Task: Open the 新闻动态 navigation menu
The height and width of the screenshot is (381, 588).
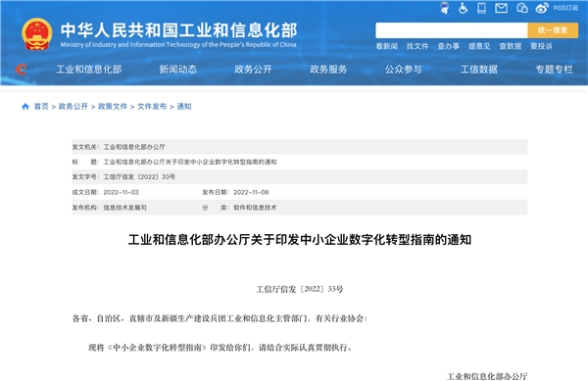Action: click(x=177, y=70)
